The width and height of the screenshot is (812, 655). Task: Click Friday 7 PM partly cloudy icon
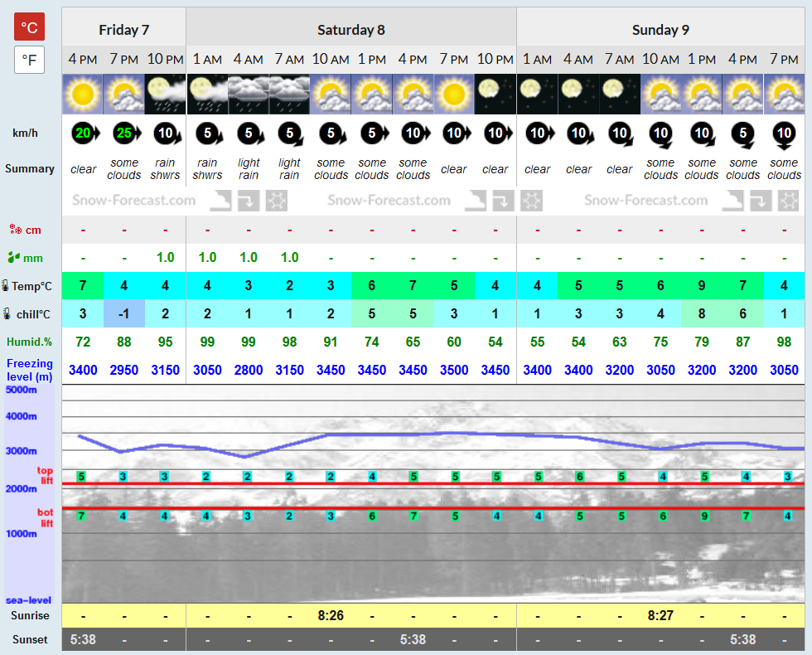[x=123, y=94]
